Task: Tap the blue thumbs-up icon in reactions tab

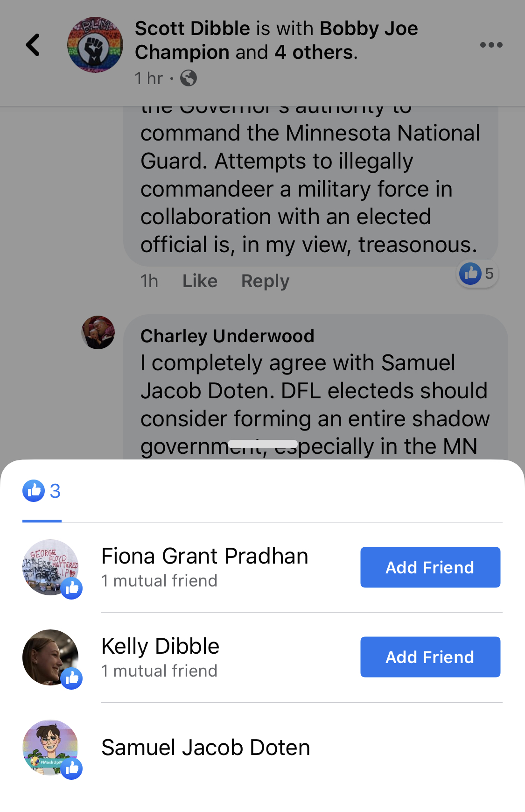Action: (x=34, y=491)
